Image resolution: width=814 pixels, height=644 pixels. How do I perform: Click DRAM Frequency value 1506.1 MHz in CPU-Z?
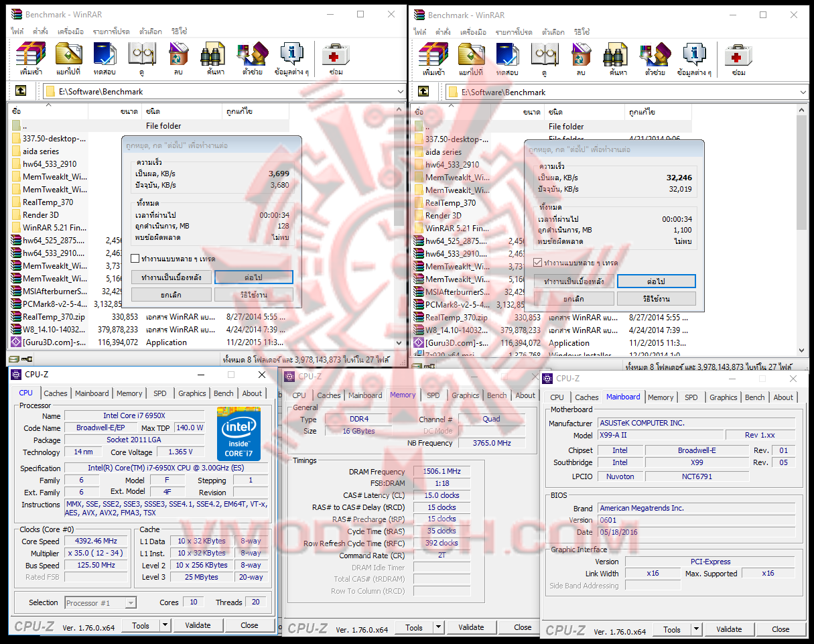(442, 471)
